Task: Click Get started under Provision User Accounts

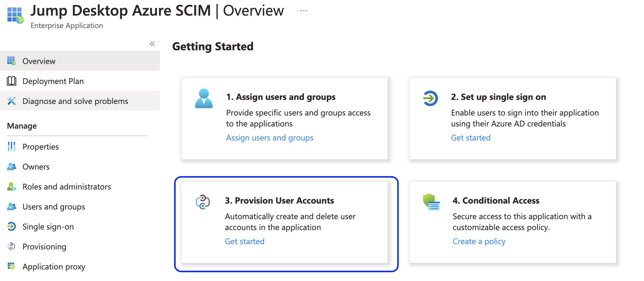Action: 245,241
